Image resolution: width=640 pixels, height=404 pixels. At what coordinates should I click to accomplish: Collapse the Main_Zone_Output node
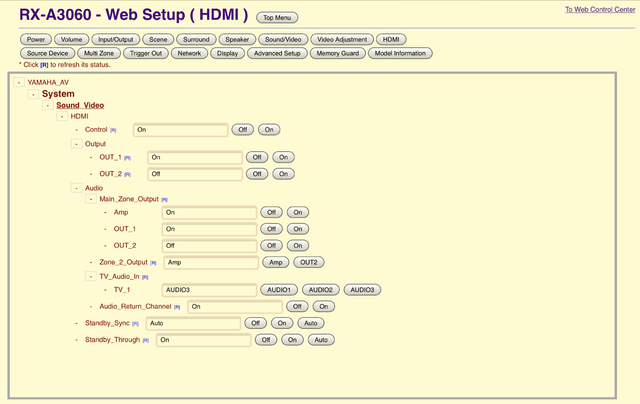(x=91, y=199)
